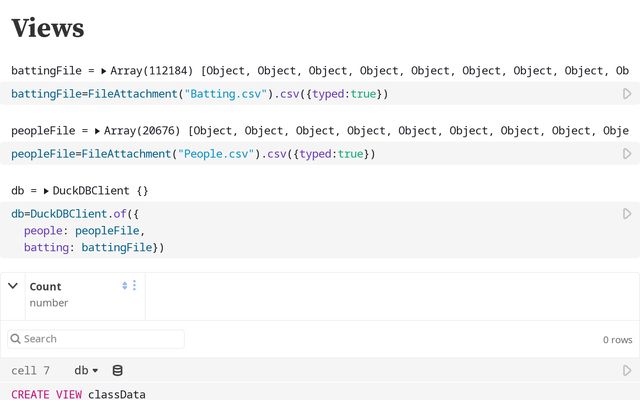Run the battingFile cell with play icon
Viewport: 640px width, 400px height.
coord(627,94)
